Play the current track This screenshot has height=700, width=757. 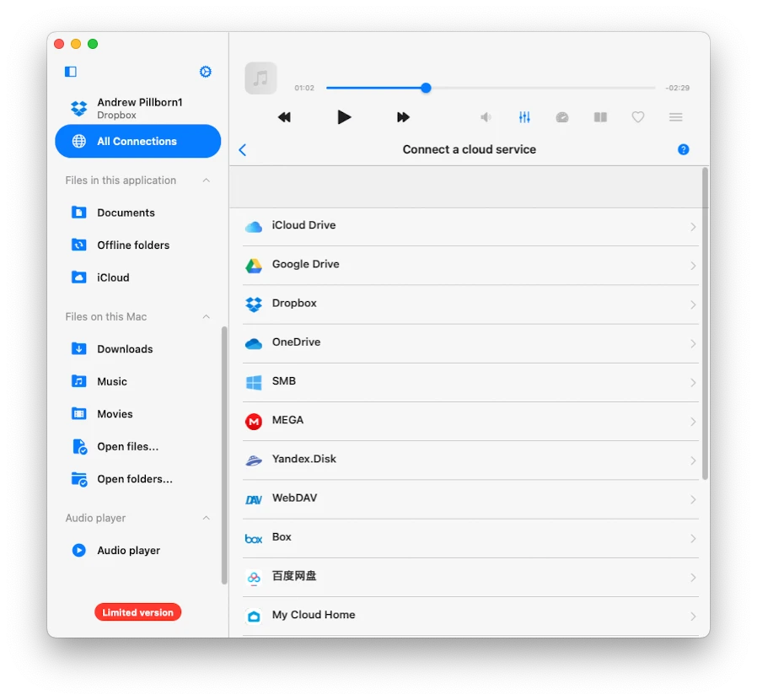344,117
